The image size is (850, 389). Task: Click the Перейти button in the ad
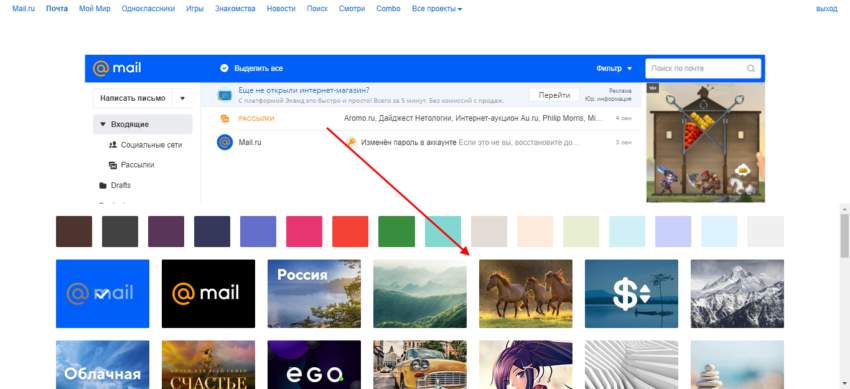pos(554,95)
